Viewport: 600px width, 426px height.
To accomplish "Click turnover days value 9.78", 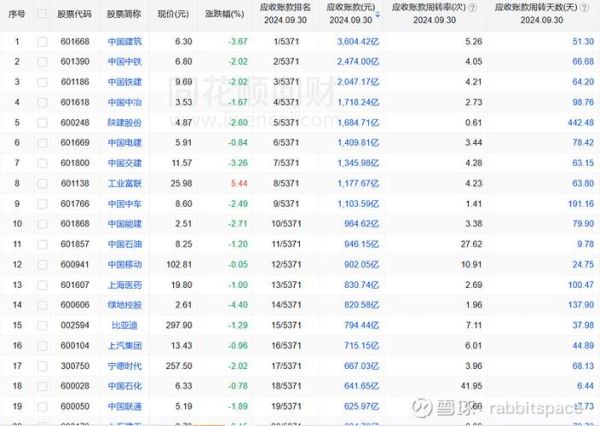I will (585, 244).
